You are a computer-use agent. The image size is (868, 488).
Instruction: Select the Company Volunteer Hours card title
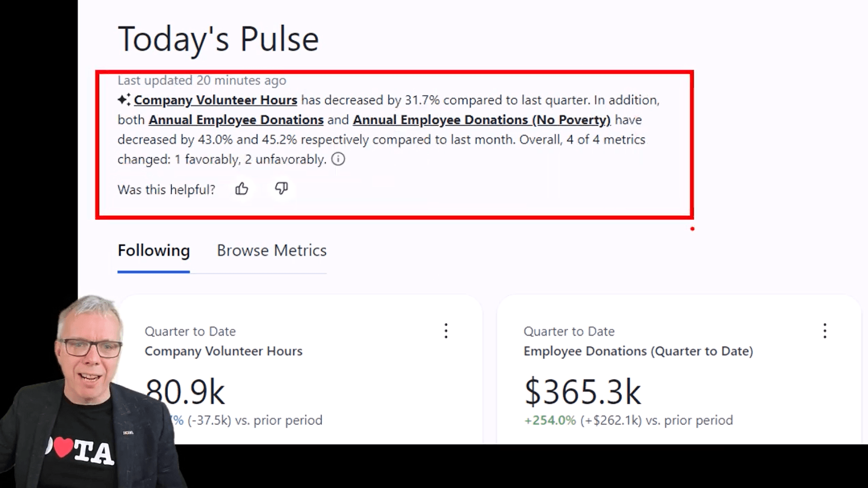(224, 351)
